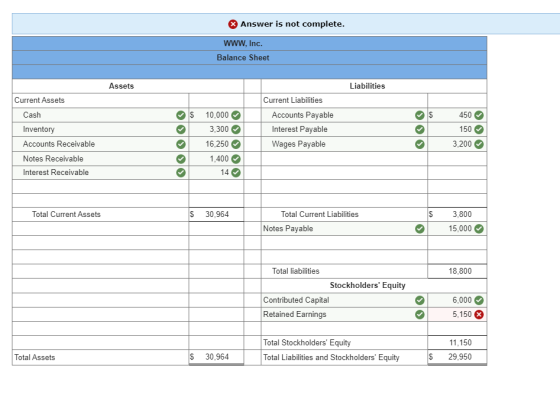
Task: Select the Notes Receivable account cell
Action: (x=100, y=159)
